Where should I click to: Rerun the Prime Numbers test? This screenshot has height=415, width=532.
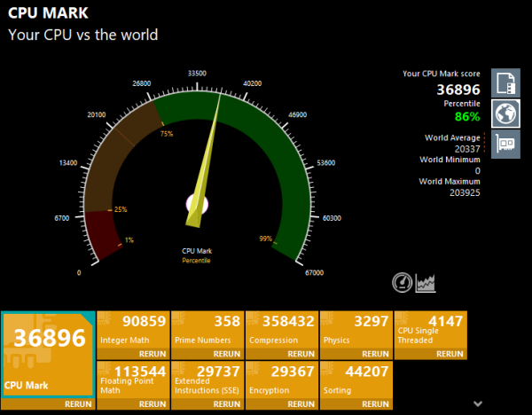227,354
